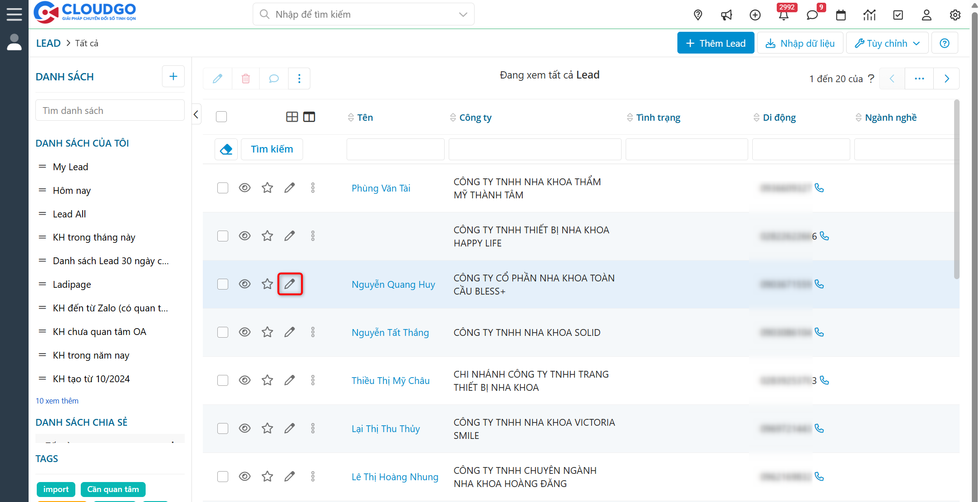Tick the select-all checkbox in table header

coord(221,117)
